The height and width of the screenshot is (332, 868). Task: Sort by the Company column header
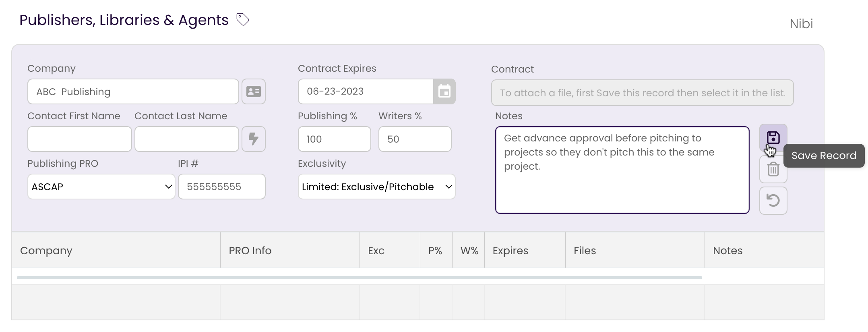tap(116, 250)
